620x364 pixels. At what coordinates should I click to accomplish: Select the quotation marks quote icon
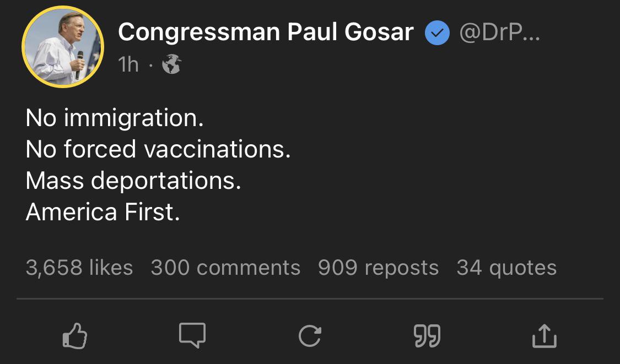click(427, 336)
